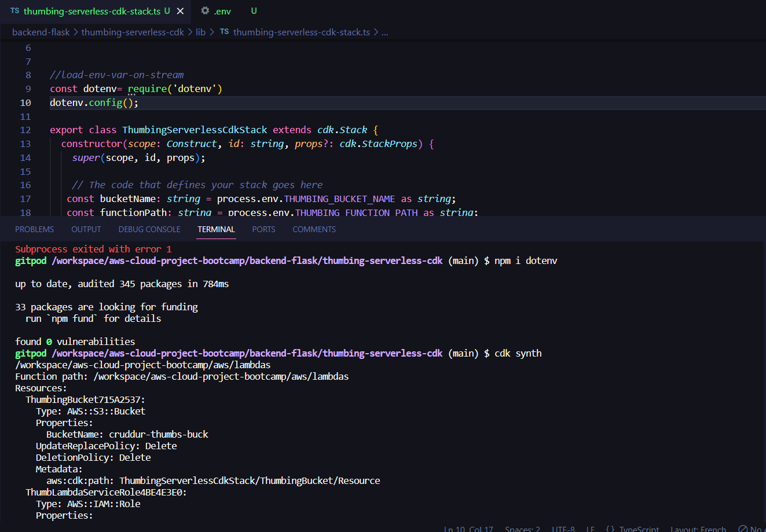Place cursor on //load-env-var-on-stream comment
The height and width of the screenshot is (532, 766).
point(117,75)
